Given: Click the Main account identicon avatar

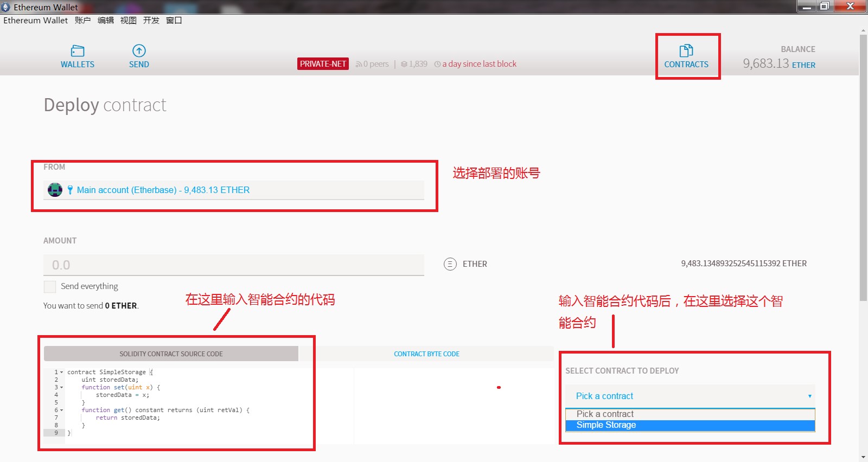Looking at the screenshot, I should pos(55,190).
